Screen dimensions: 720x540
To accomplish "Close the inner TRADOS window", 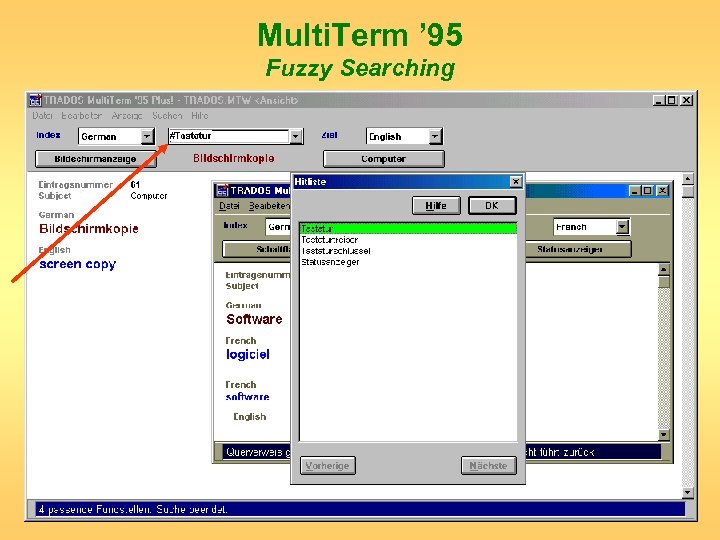I will click(x=662, y=191).
